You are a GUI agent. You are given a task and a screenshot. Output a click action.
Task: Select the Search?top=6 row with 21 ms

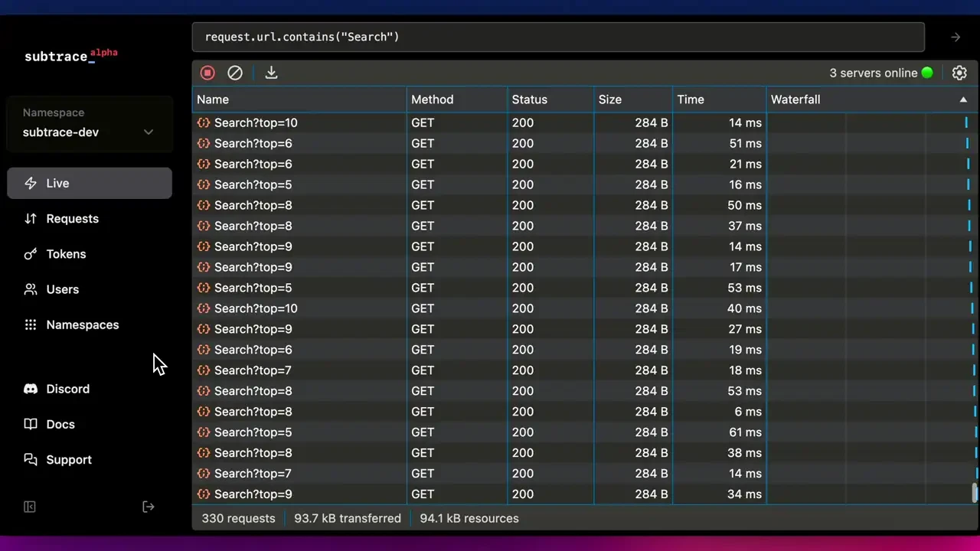pos(585,164)
